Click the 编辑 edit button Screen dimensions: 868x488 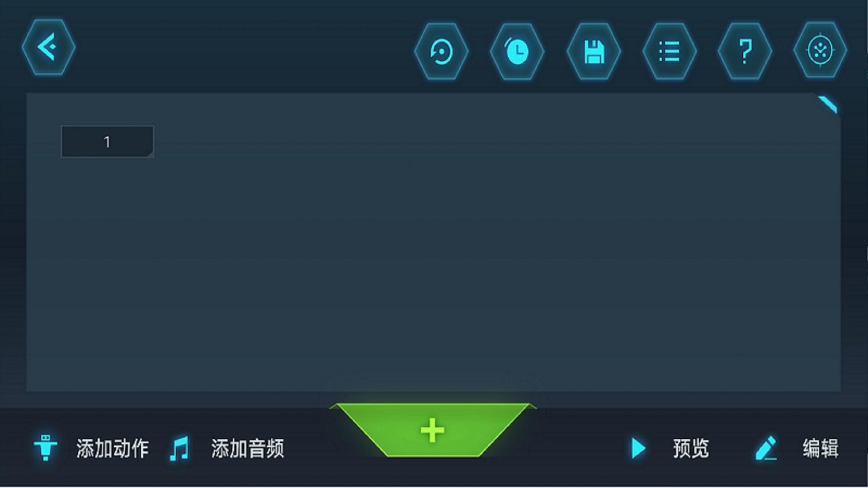point(799,448)
